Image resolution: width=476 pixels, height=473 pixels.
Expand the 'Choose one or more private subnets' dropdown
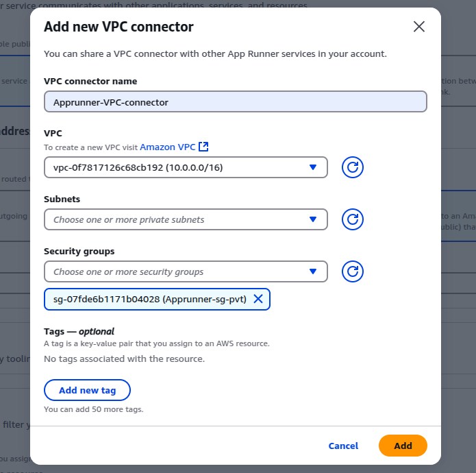(178, 219)
